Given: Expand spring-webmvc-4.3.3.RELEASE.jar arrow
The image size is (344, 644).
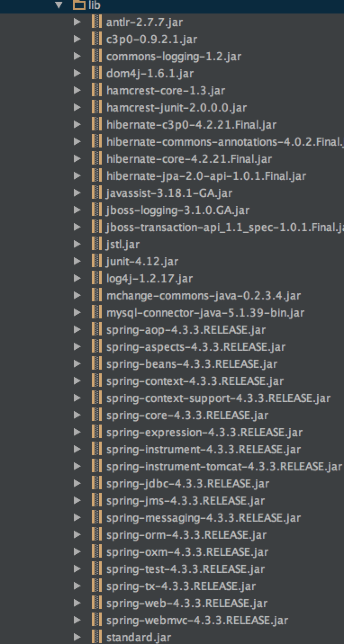Looking at the screenshot, I should [77, 620].
